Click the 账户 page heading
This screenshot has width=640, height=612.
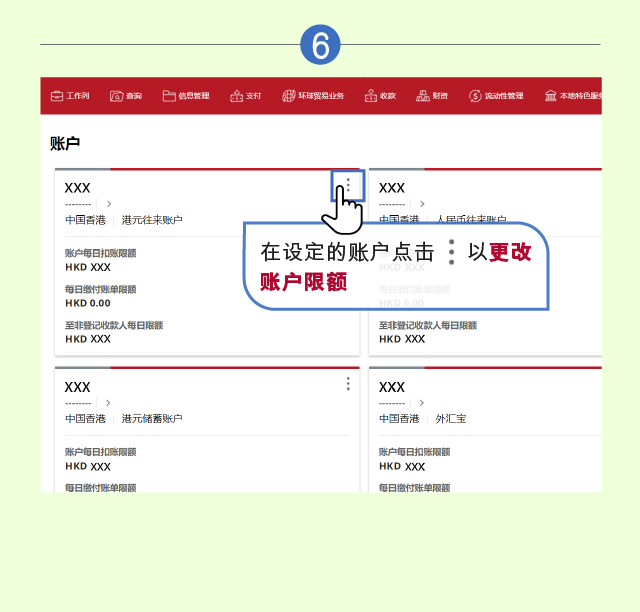[x=65, y=144]
